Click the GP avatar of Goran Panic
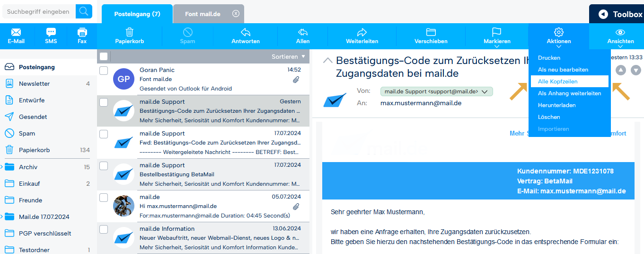644x254 pixels. (x=124, y=79)
